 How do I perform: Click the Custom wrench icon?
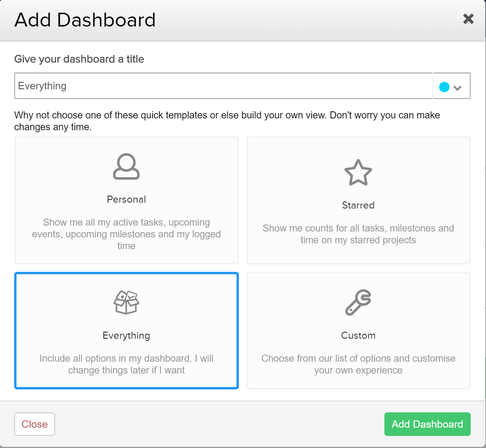358,302
